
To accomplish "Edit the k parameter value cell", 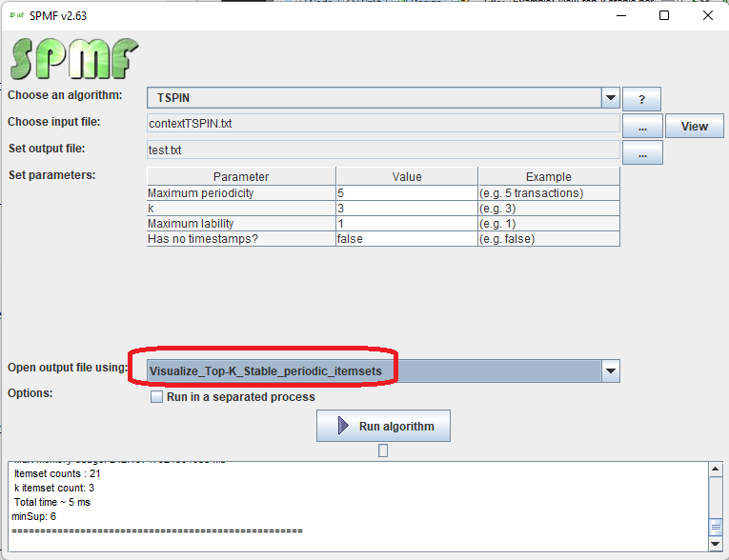I will (406, 209).
